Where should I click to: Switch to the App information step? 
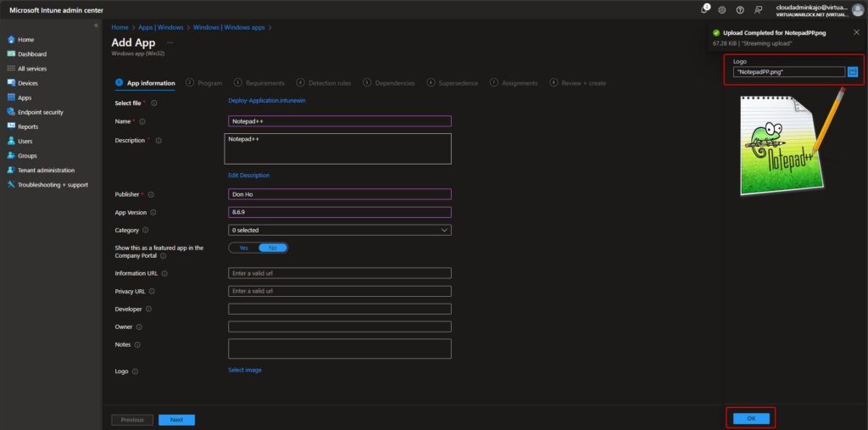click(x=145, y=83)
